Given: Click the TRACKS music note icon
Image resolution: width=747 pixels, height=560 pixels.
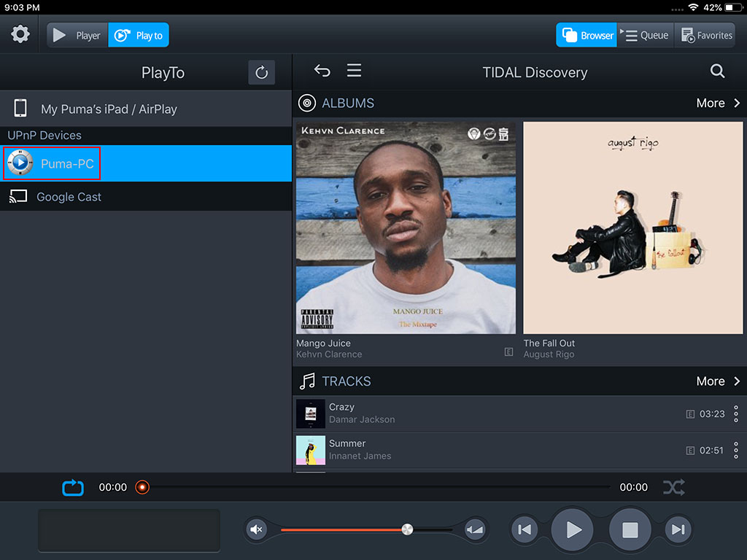Looking at the screenshot, I should 307,381.
